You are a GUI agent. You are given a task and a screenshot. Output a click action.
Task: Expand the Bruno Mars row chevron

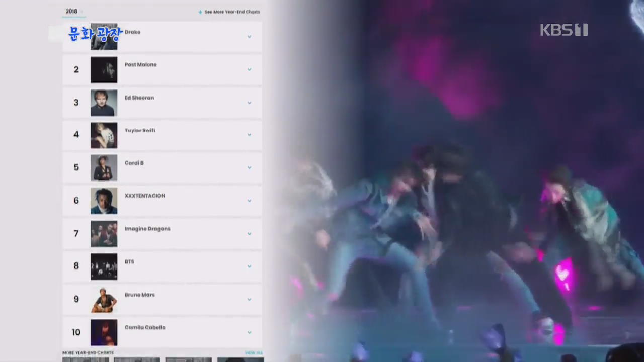pyautogui.click(x=249, y=299)
